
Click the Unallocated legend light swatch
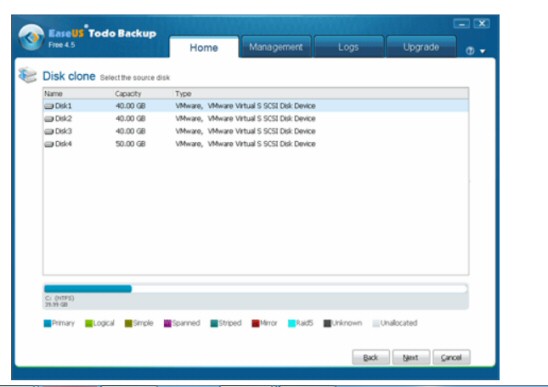[376, 323]
